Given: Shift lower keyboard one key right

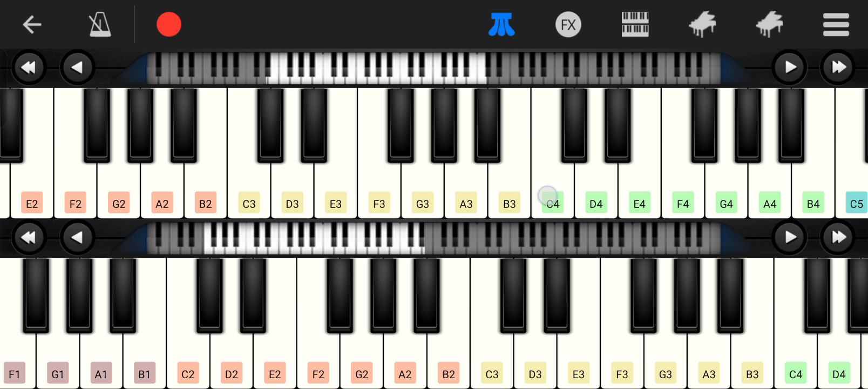Looking at the screenshot, I should pyautogui.click(x=790, y=237).
